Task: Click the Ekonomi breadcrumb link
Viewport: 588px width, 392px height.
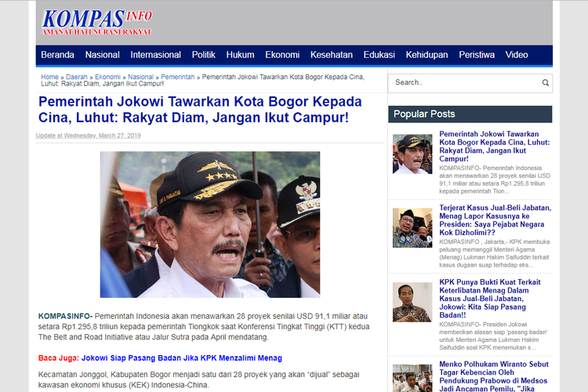Action: click(107, 77)
